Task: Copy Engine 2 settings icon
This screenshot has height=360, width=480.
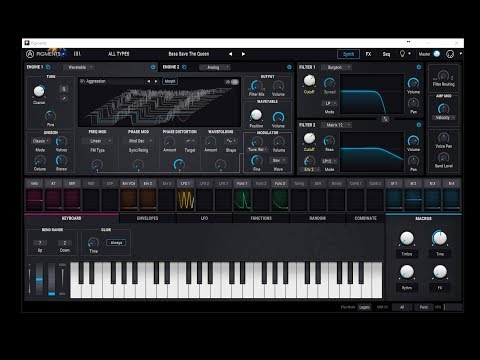Action: tap(184, 67)
